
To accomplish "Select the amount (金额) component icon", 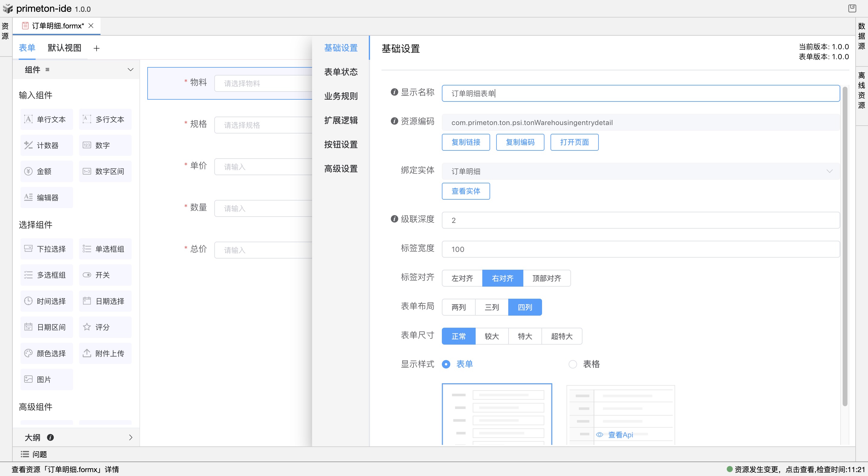I will tap(28, 171).
